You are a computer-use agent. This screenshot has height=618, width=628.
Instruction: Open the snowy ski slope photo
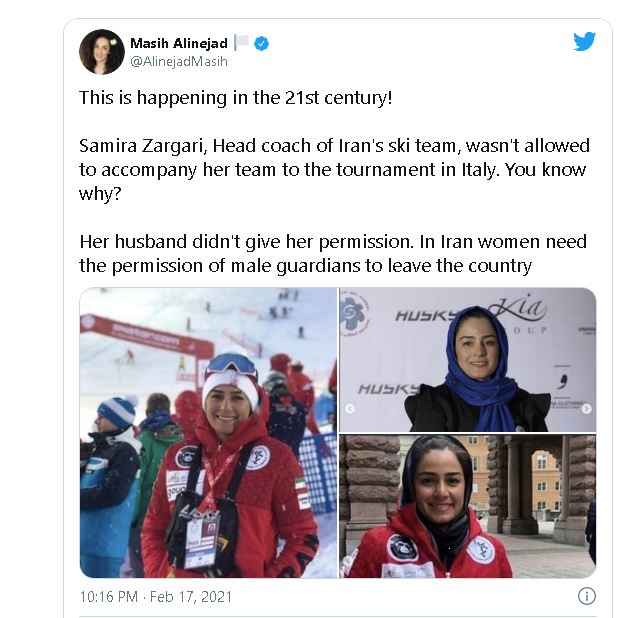point(208,433)
